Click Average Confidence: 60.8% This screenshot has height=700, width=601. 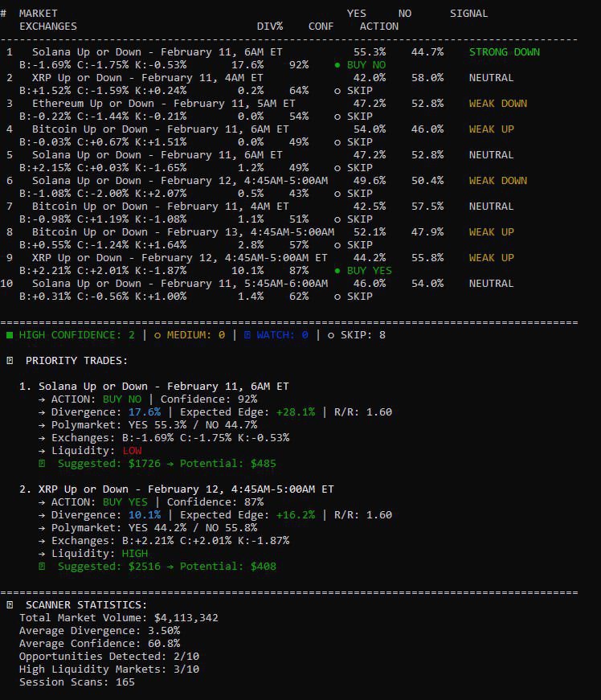tap(100, 645)
